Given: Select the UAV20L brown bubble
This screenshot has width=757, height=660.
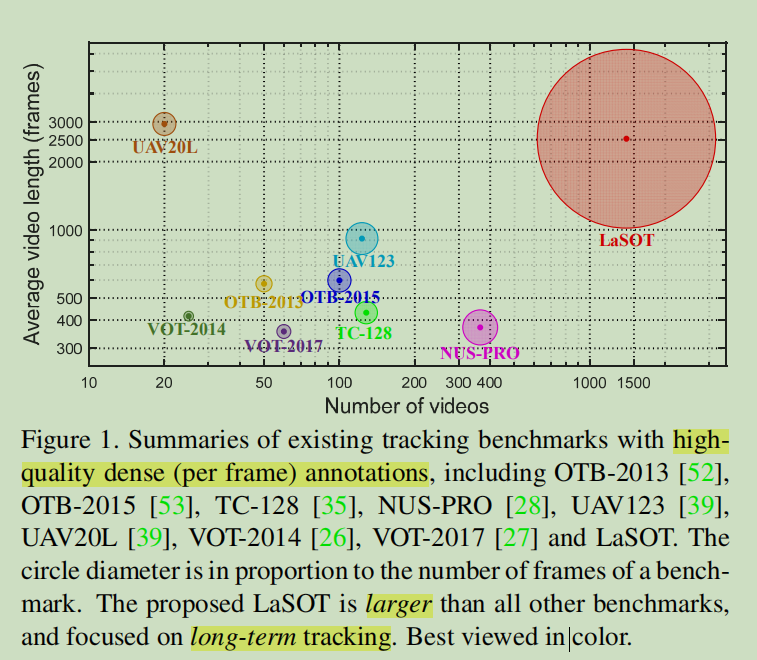Looking at the screenshot, I should tap(164, 124).
